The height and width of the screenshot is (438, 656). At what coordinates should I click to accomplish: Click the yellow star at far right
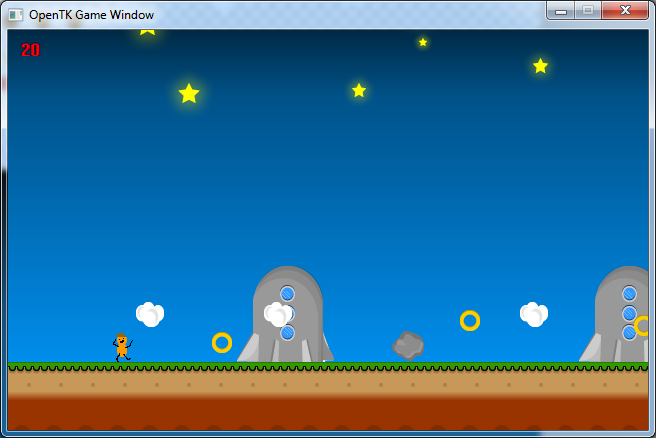541,66
